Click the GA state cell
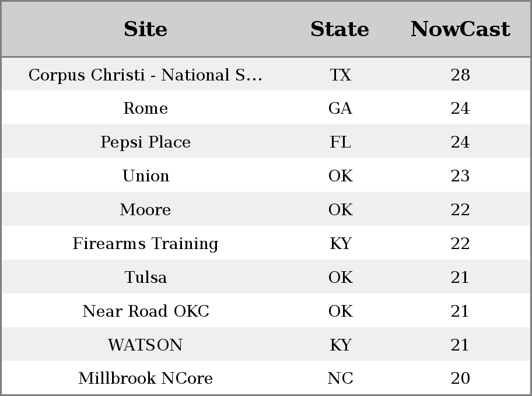 click(x=340, y=108)
